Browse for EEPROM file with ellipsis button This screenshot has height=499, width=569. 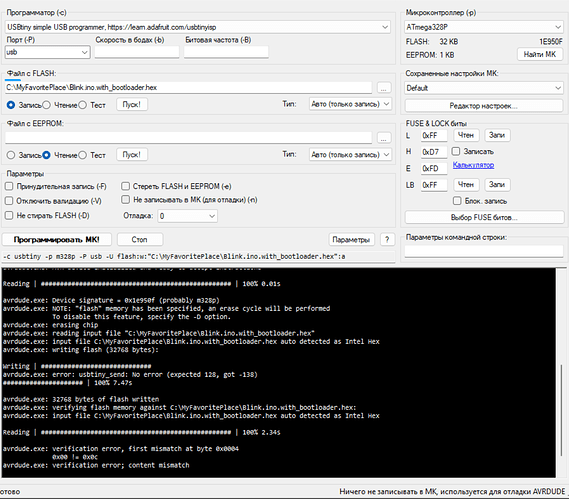point(384,138)
